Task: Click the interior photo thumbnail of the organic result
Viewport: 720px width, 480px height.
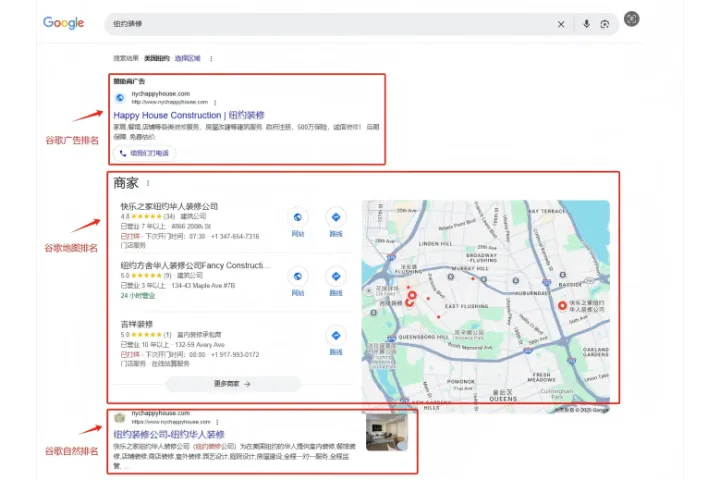Action: coord(387,432)
